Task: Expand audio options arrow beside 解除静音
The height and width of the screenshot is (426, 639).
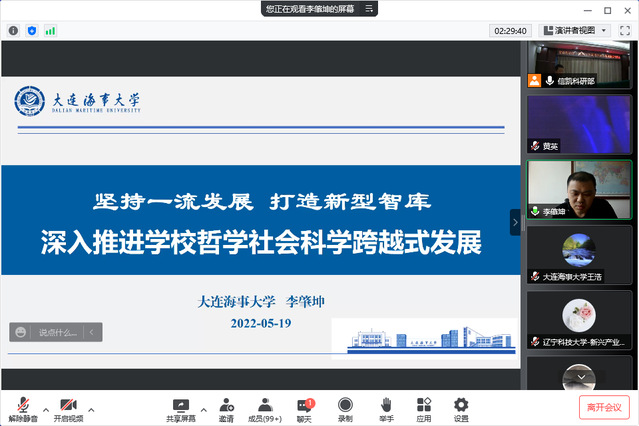Action: (x=43, y=409)
